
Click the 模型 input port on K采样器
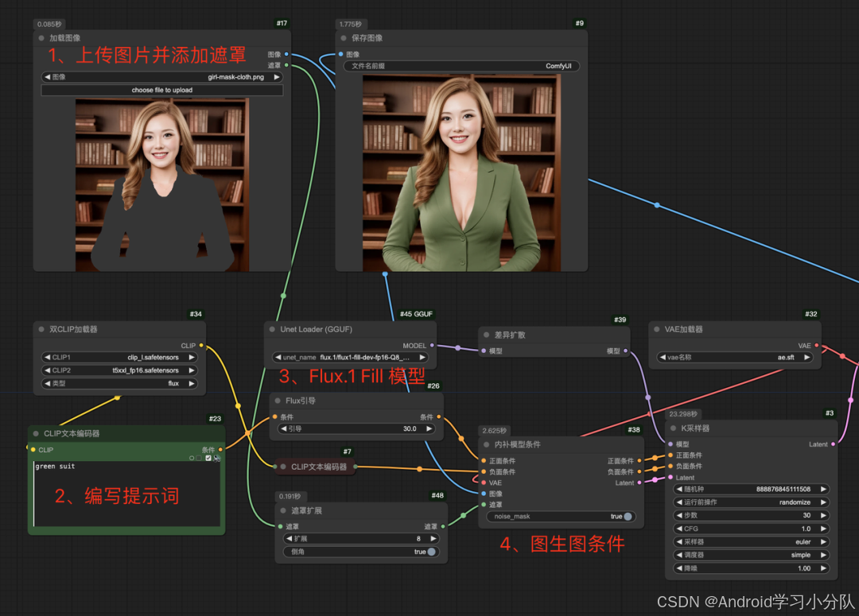pyautogui.click(x=670, y=444)
